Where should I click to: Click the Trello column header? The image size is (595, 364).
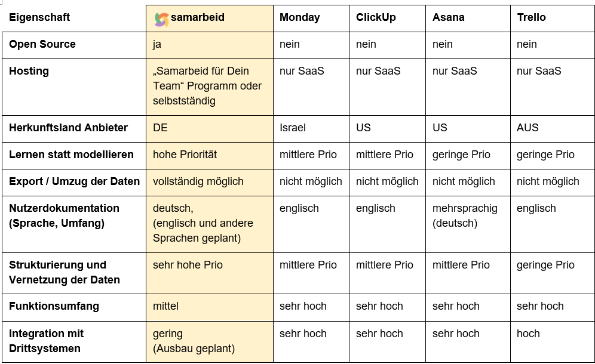[x=531, y=17]
